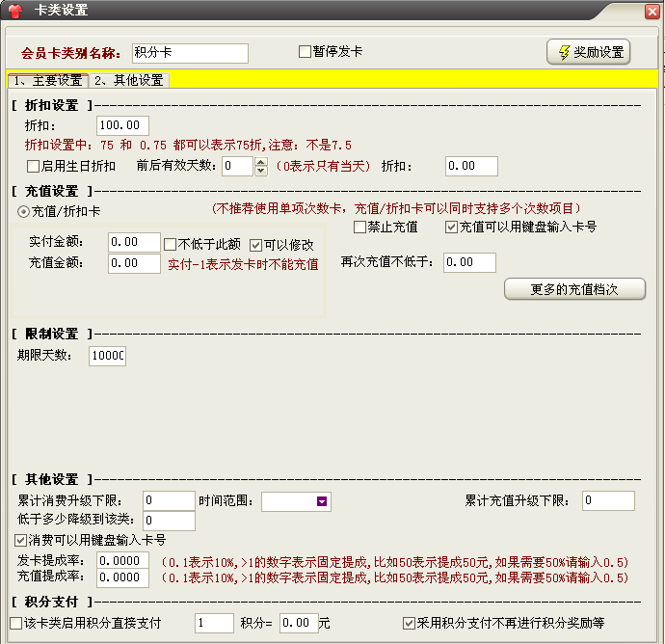665x644 pixels.
Task: Click the red app icon in title bar
Action: point(14,11)
